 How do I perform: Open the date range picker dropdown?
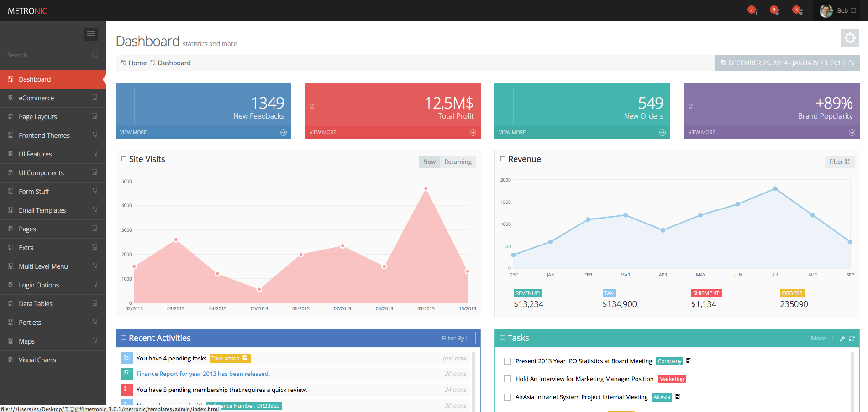[787, 63]
